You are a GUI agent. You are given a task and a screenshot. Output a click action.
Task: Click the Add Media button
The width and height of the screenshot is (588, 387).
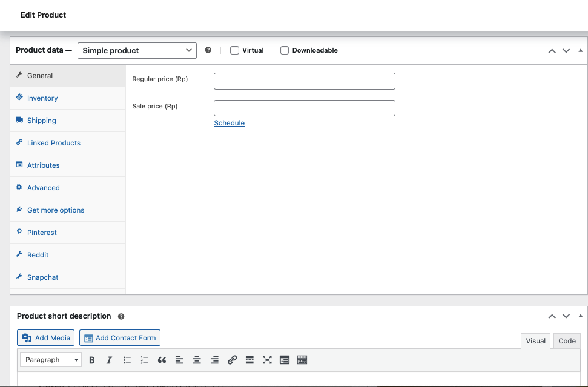tap(46, 338)
